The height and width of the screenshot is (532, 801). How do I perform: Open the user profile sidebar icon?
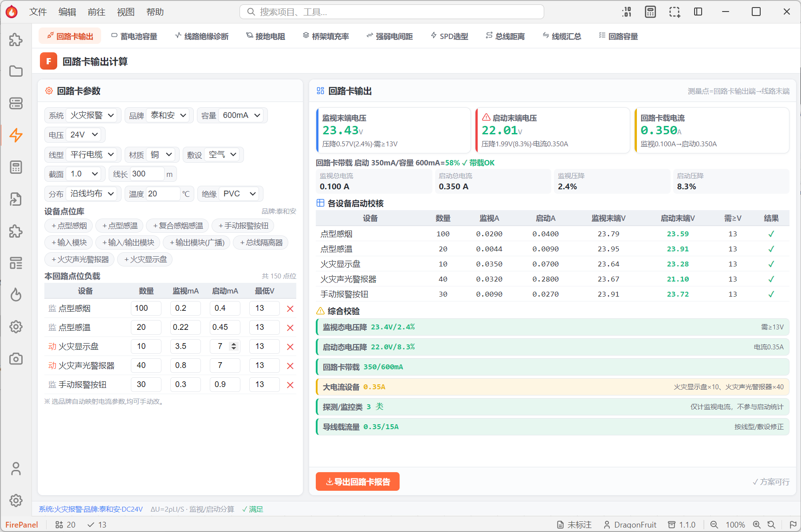point(16,469)
